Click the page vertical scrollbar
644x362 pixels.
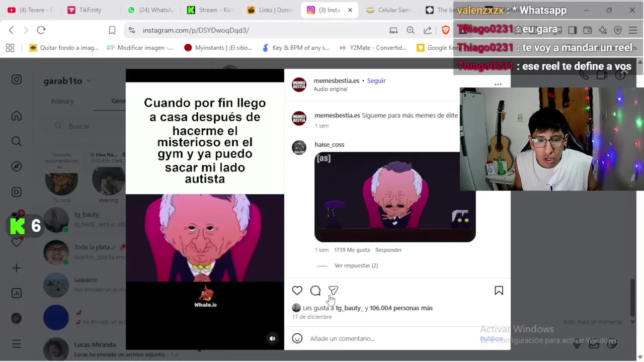coord(633,297)
